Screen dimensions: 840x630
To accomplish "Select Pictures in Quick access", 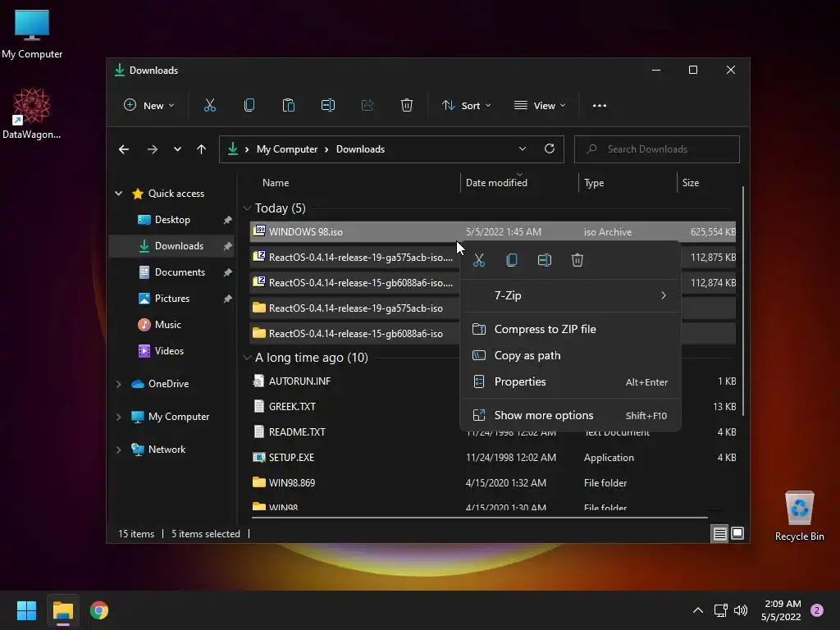I will 172,299.
